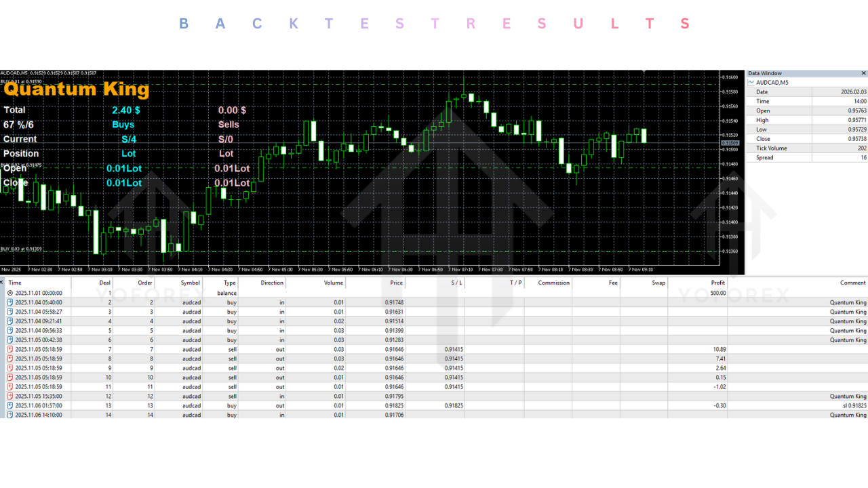Viewport: 868px width, 488px height.
Task: Click the Quantum King title on the chart
Action: (x=76, y=89)
